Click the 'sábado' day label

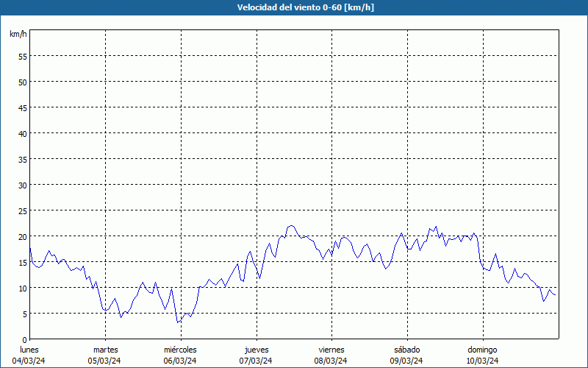pyautogui.click(x=407, y=350)
